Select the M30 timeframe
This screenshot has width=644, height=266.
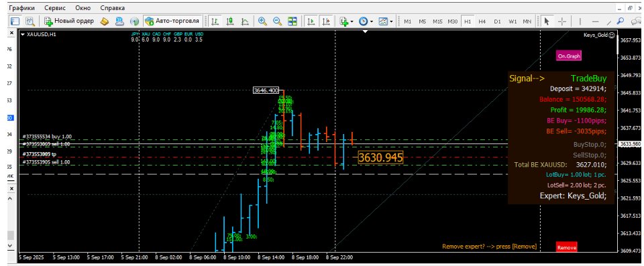453,21
